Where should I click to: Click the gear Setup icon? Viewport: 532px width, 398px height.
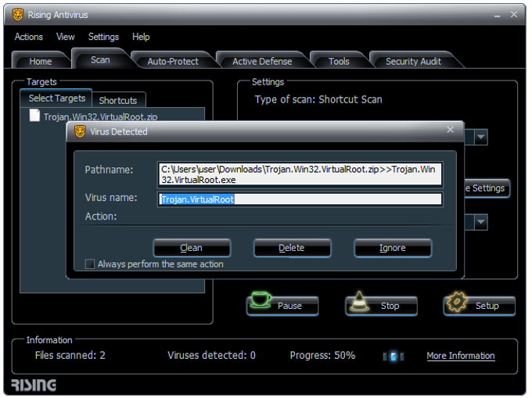pos(457,301)
